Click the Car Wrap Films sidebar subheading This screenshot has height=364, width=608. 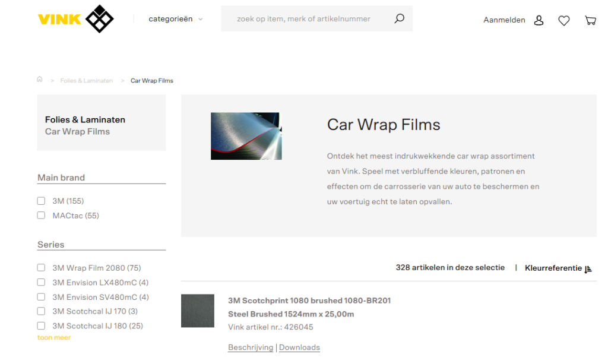pyautogui.click(x=77, y=132)
